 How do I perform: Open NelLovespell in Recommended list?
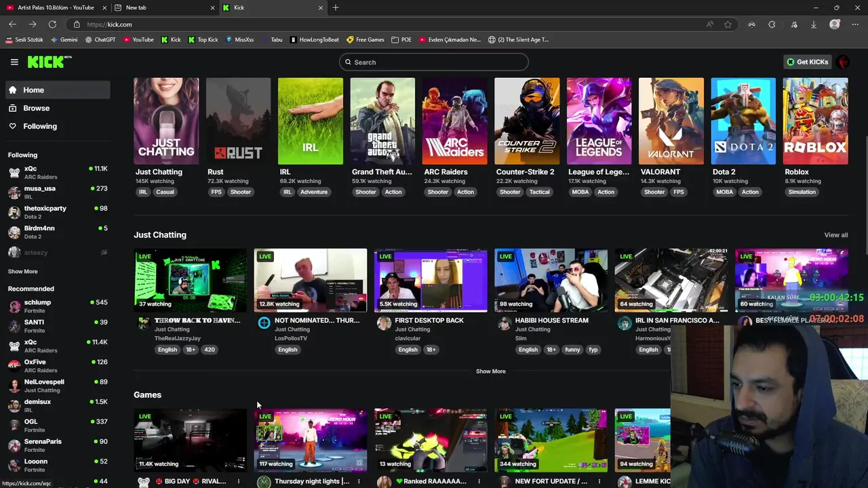[x=58, y=385]
